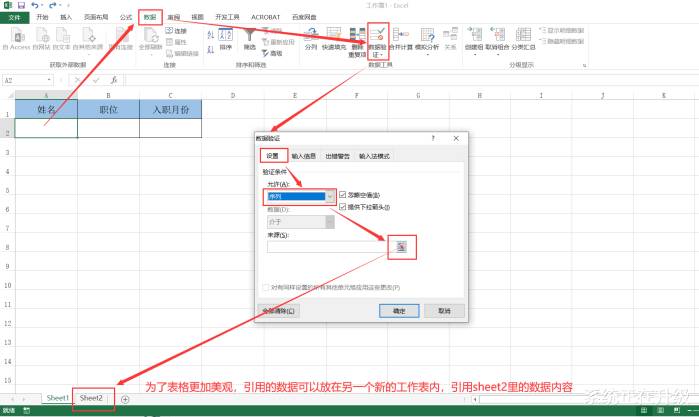699x417 pixels.
Task: Switch to 开始 (Home) ribbon tab
Action: point(42,17)
